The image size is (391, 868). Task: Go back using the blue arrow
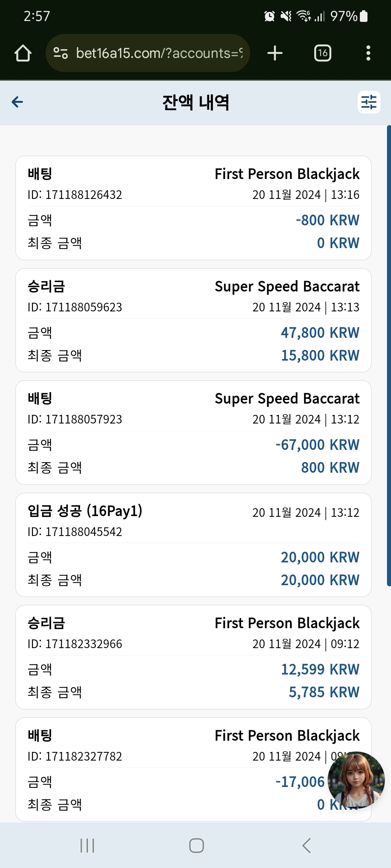17,102
